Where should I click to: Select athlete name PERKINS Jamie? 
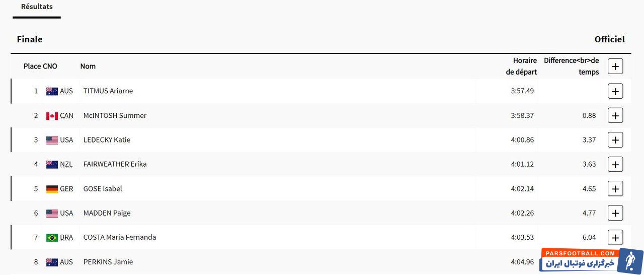click(x=108, y=262)
